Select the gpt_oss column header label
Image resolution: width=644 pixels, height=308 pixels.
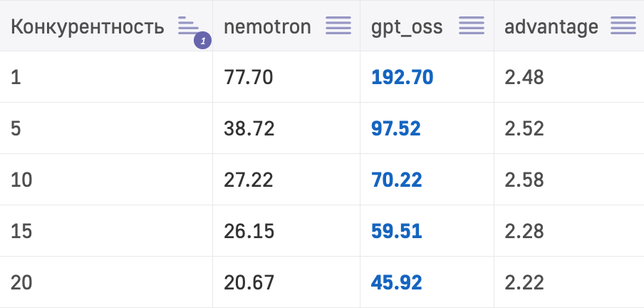[407, 27]
